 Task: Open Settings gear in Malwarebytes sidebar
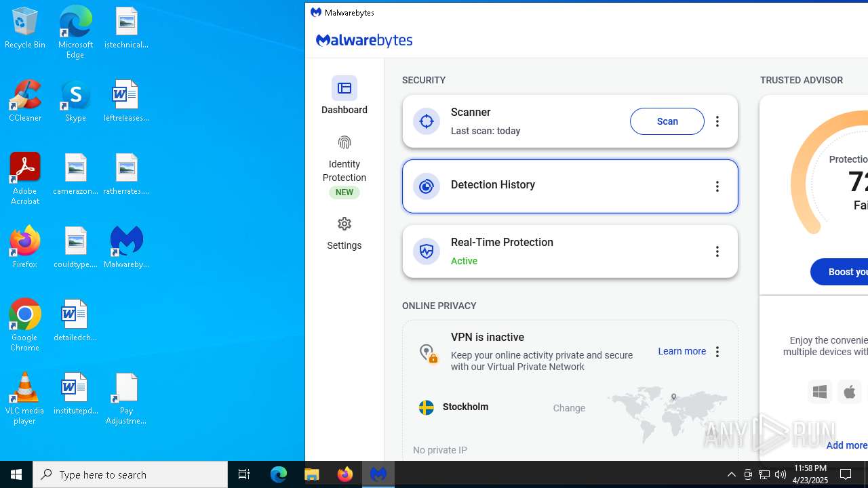(344, 224)
